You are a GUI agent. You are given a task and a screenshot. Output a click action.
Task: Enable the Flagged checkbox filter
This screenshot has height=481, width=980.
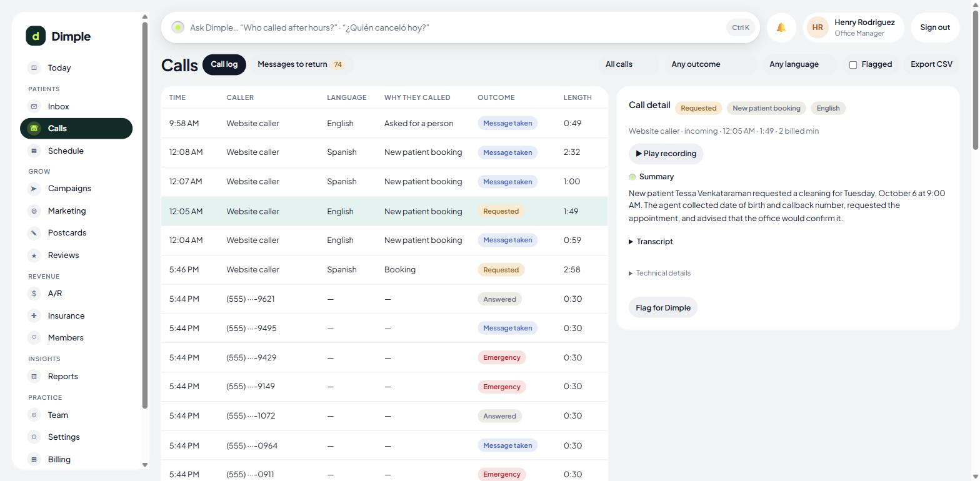coord(852,64)
